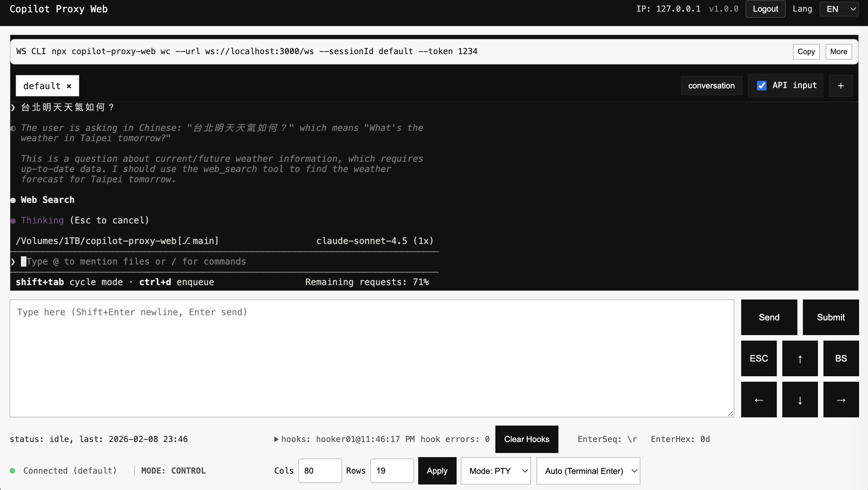Open the Mode PTY dropdown
This screenshot has height=490, width=868.
pos(495,471)
